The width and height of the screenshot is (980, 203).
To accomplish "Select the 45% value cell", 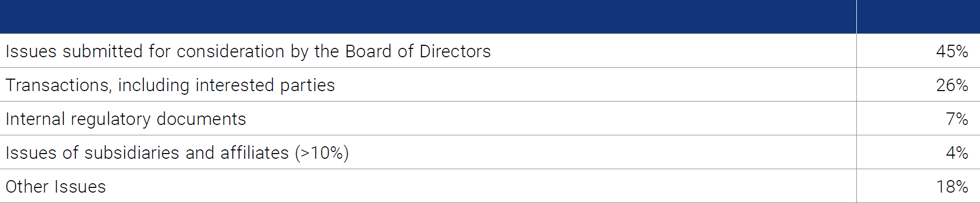I will (x=918, y=51).
